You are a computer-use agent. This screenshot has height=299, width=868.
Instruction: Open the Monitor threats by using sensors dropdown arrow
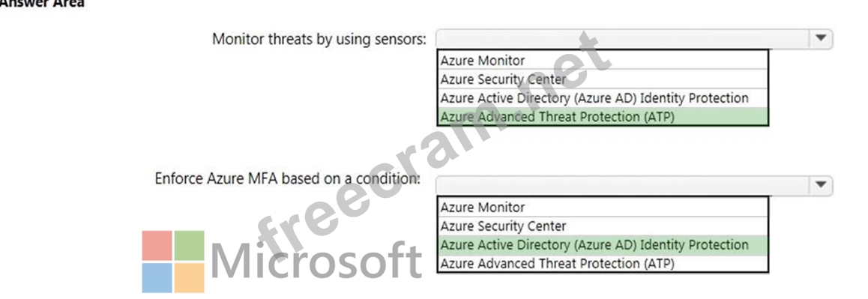821,39
